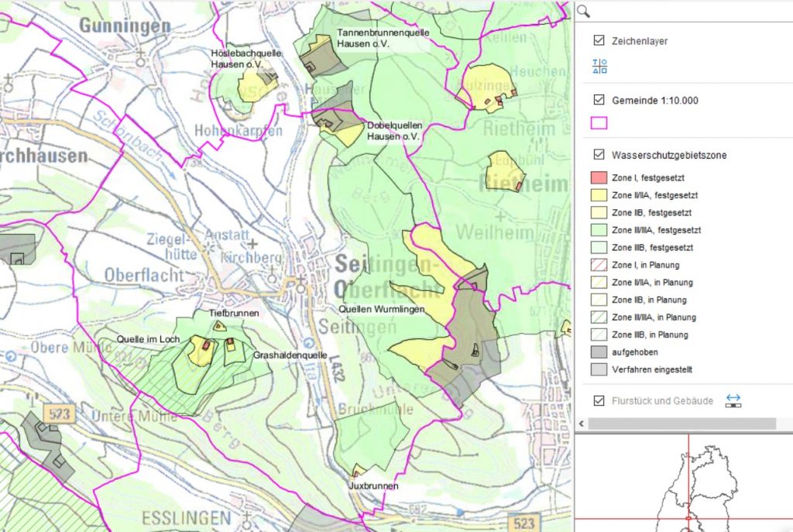
Task: Click the yellow Zone II/IIA festgesetzt swatch
Action: pyautogui.click(x=599, y=195)
